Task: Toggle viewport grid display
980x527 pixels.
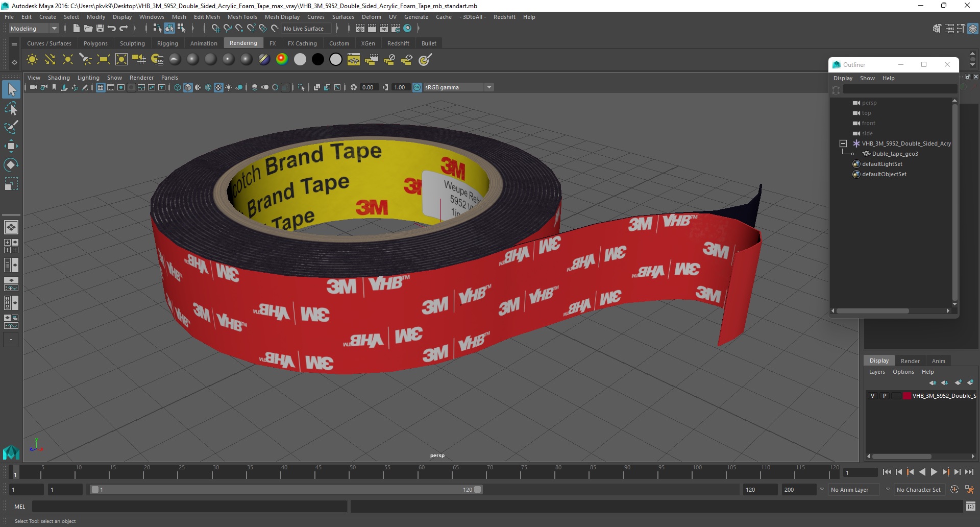Action: [101, 87]
